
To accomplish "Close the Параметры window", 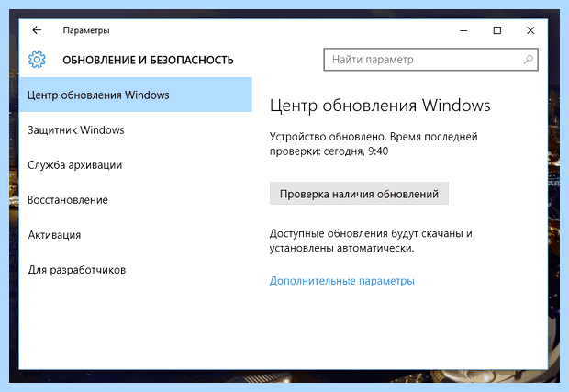I will (530, 30).
